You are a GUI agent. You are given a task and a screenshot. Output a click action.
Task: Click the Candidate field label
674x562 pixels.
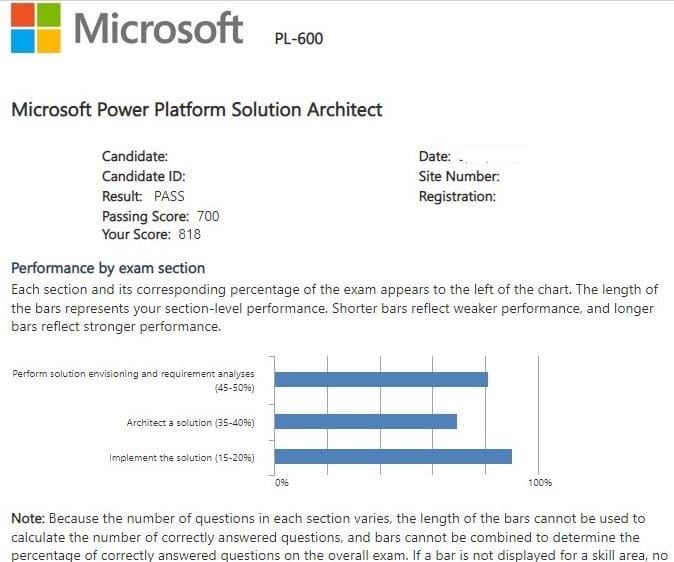click(135, 156)
